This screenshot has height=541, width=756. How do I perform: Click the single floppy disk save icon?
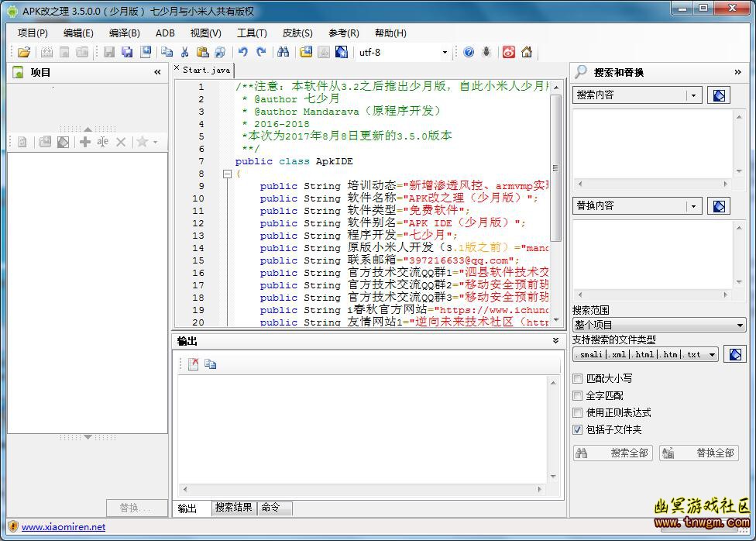109,52
